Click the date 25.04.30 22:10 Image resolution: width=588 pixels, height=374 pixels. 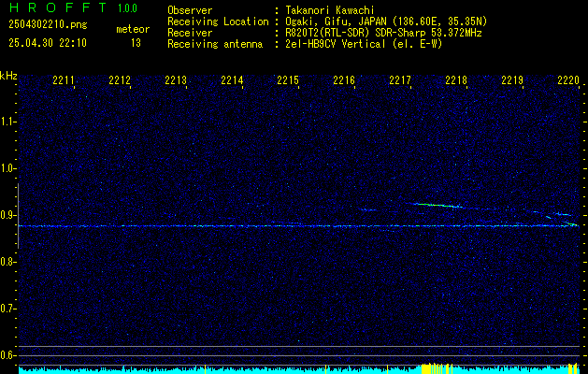pos(48,43)
